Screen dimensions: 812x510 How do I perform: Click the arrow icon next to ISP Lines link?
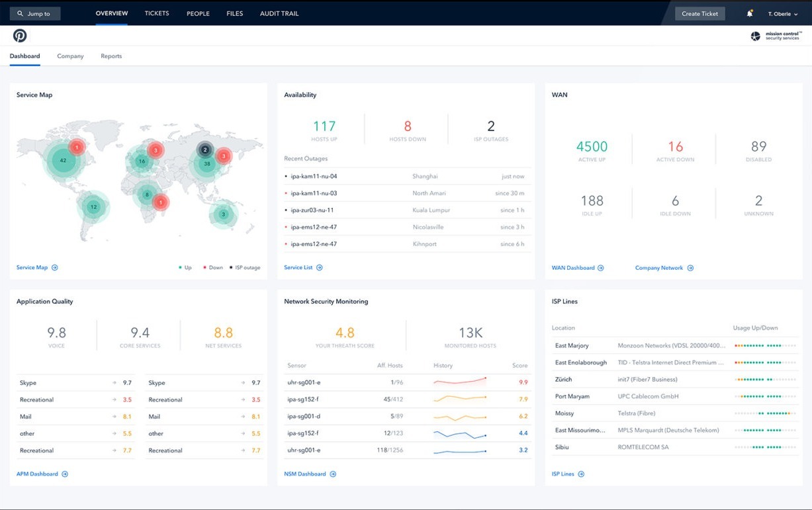pos(581,474)
